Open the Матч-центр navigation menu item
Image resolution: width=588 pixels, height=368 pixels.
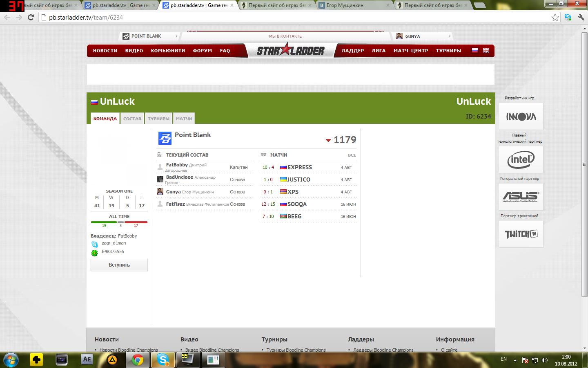point(411,51)
